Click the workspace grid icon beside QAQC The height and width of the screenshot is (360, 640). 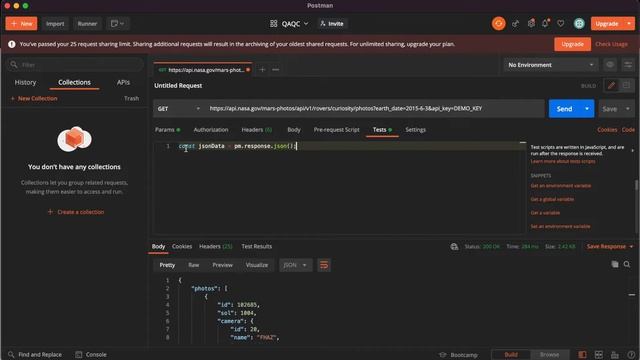(273, 24)
